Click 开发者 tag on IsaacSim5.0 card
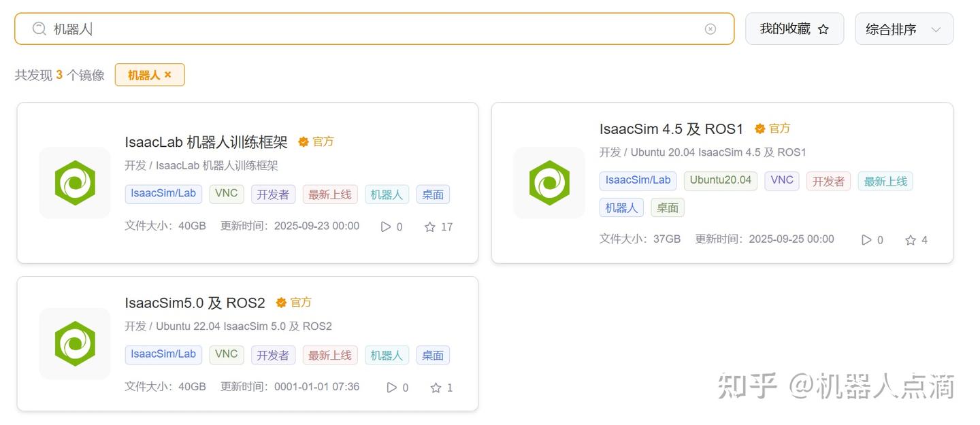 274,355
